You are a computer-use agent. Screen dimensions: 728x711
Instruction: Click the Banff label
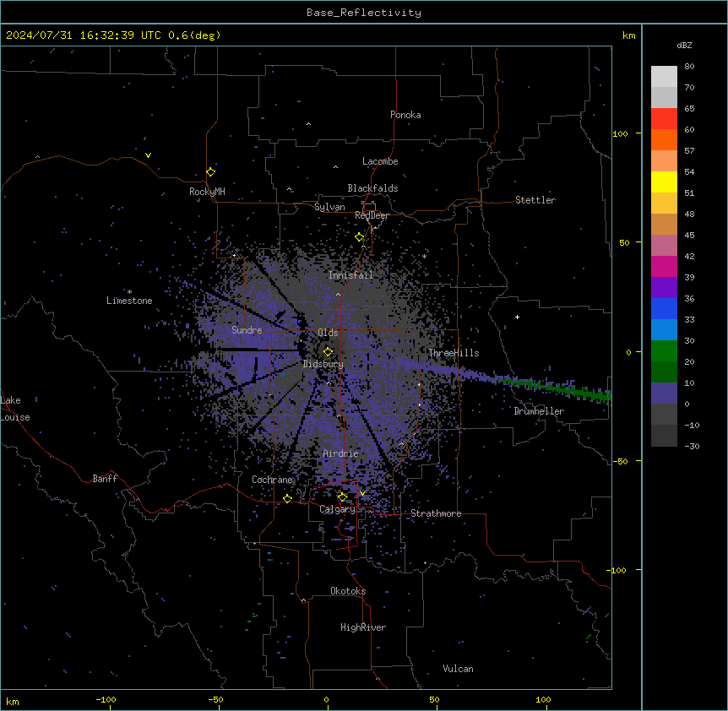click(105, 479)
